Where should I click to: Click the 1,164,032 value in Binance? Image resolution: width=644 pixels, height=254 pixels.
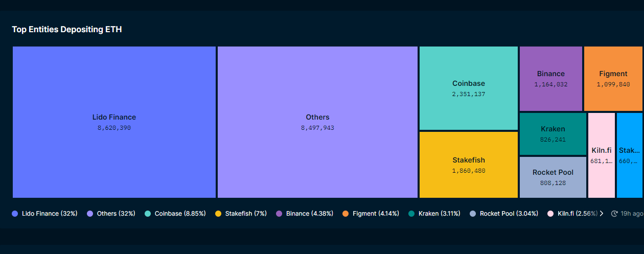(551, 84)
